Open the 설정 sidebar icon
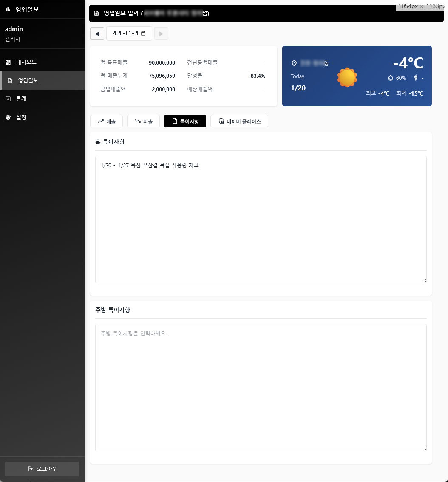 click(x=8, y=117)
